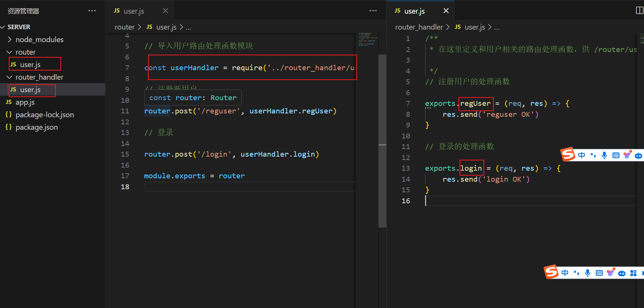The height and width of the screenshot is (308, 644).
Task: Click 'userHandler.regUser' in the reguser route line
Action: [291, 111]
